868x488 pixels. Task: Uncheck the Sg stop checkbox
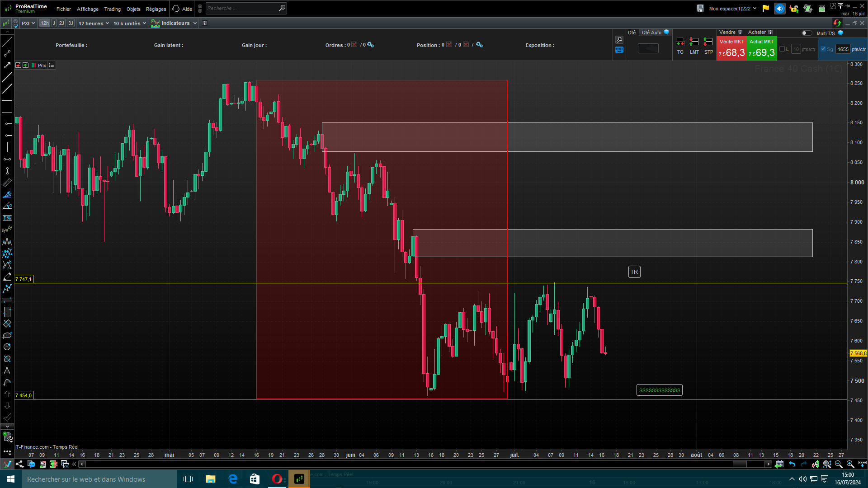pyautogui.click(x=823, y=49)
